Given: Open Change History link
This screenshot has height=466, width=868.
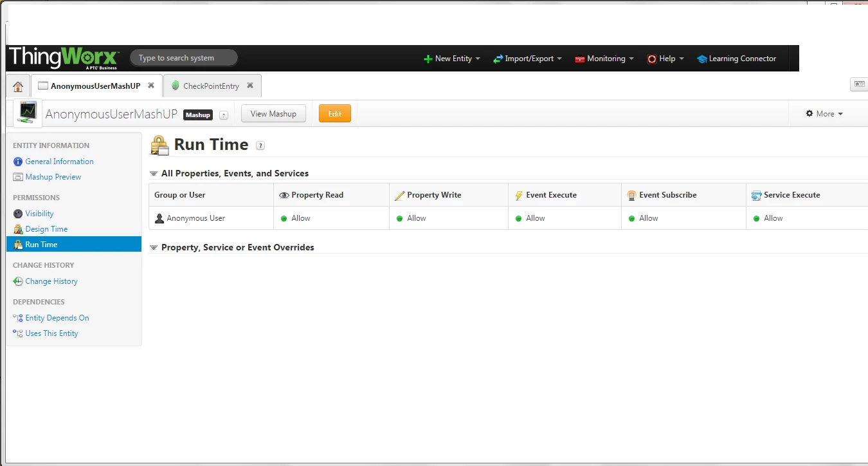Looking at the screenshot, I should (51, 281).
